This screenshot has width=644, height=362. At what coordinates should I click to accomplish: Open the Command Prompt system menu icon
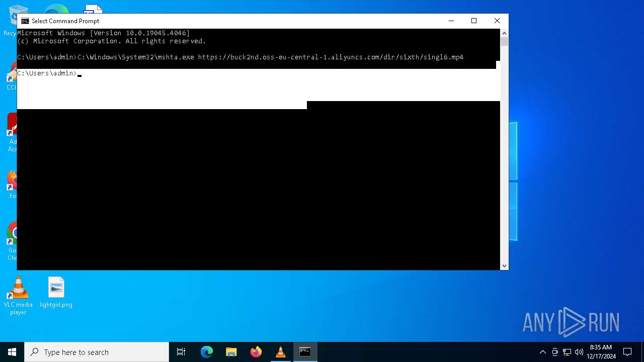pyautogui.click(x=25, y=21)
